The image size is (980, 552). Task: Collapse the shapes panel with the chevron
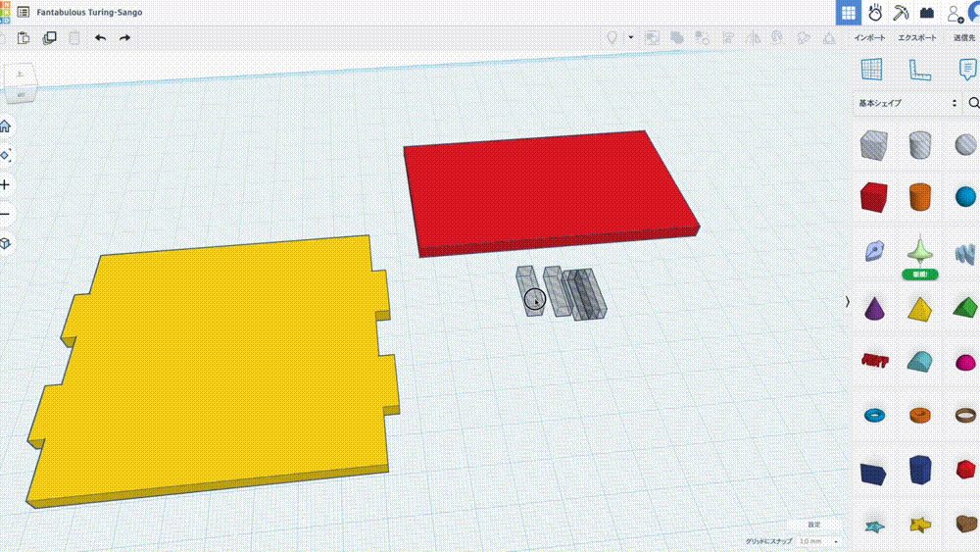pyautogui.click(x=847, y=302)
